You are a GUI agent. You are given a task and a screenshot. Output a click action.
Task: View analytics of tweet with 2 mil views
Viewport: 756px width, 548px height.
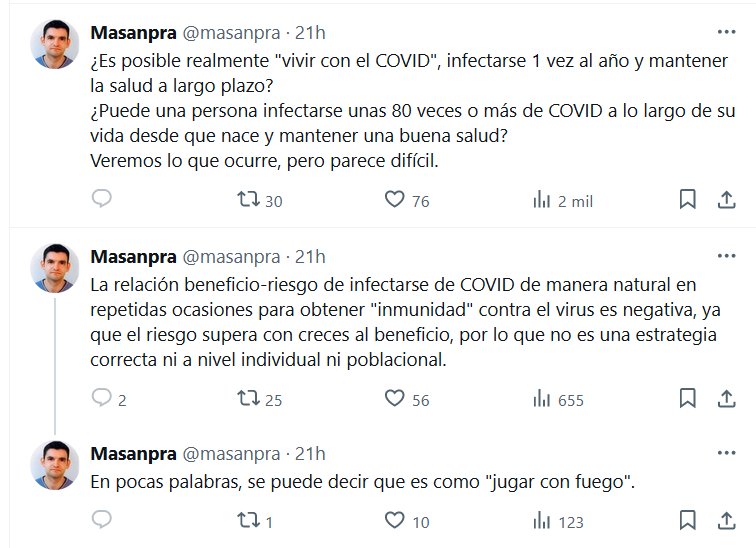click(x=543, y=200)
